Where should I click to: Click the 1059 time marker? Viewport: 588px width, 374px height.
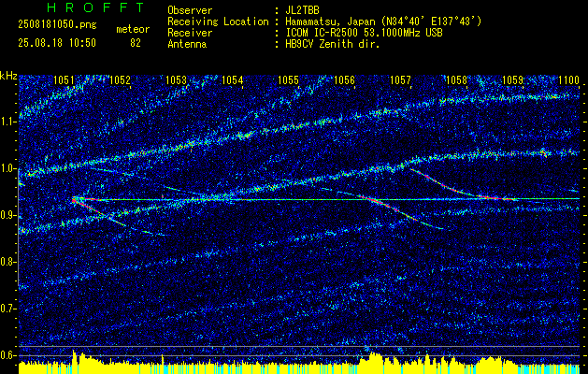point(512,79)
